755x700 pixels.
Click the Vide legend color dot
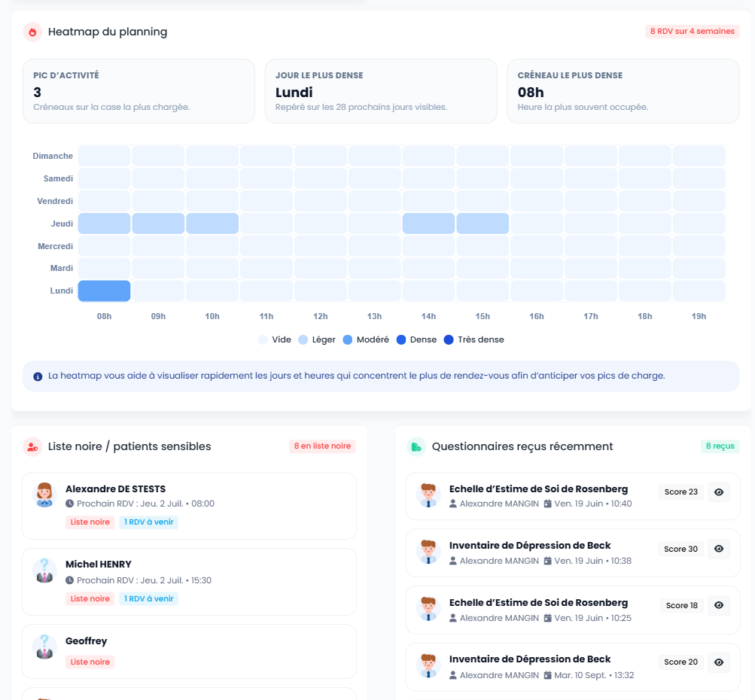tap(263, 340)
